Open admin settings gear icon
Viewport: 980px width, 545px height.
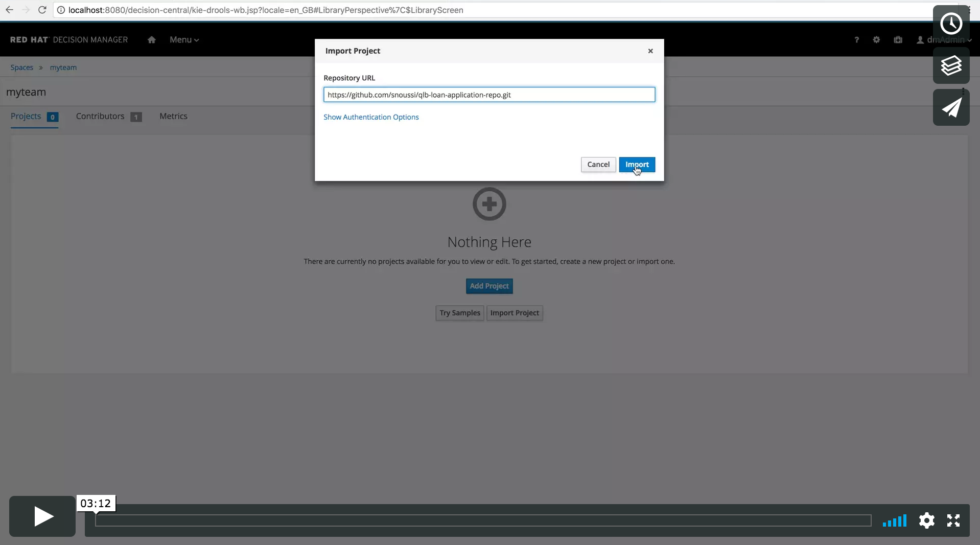(x=876, y=40)
